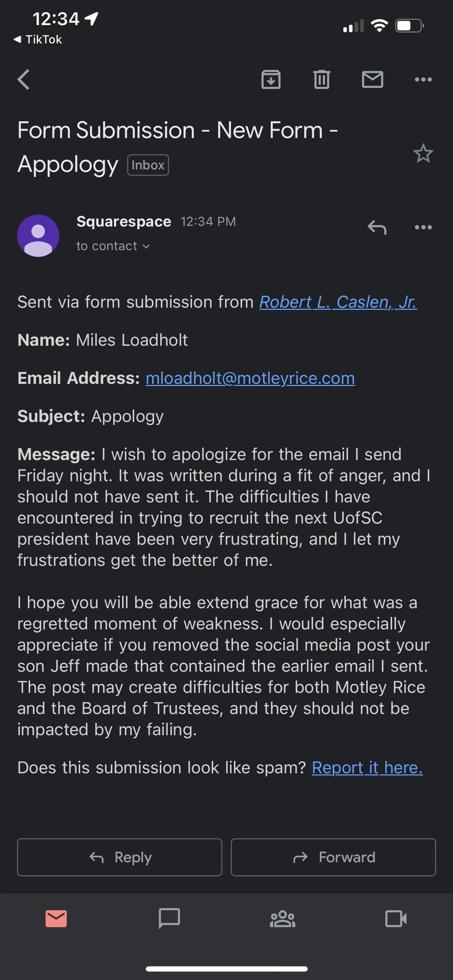Tap the Squarespace sender avatar
This screenshot has height=980, width=453.
38,235
